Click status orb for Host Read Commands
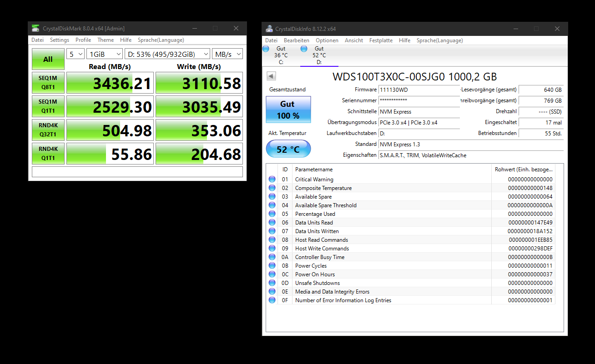 click(x=272, y=239)
